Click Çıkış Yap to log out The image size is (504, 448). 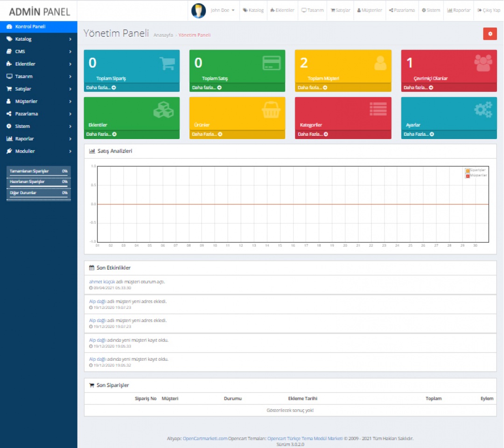click(489, 10)
